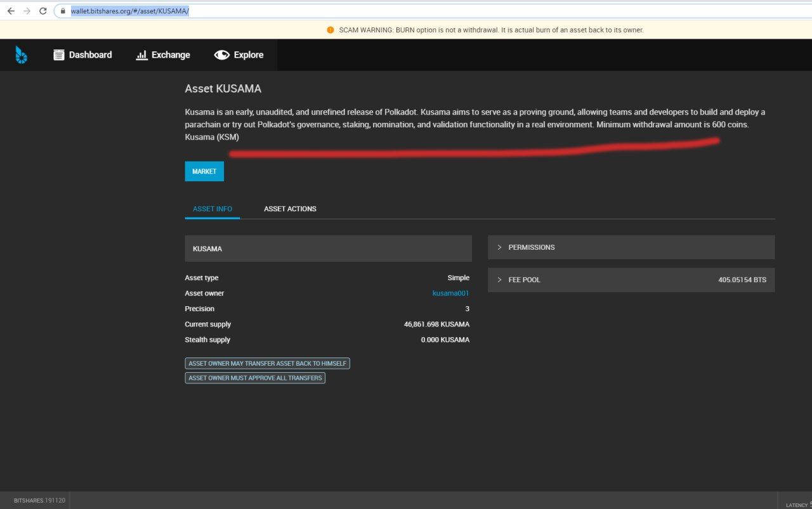Switch to the Asset Actions tab
812x509 pixels.
[290, 209]
